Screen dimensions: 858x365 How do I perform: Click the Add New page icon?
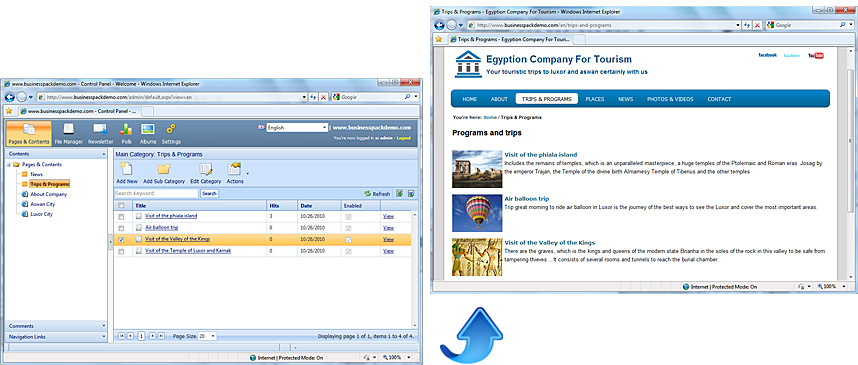click(x=126, y=170)
